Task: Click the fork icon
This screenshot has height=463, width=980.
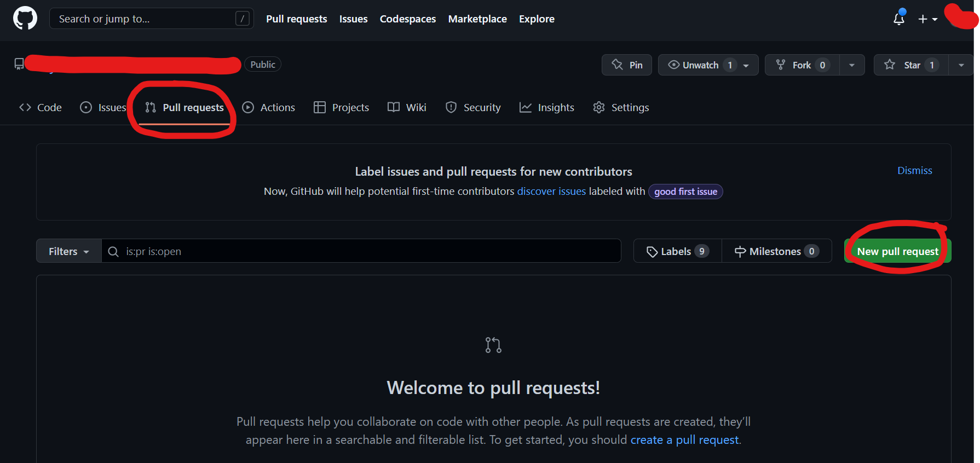Action: tap(781, 65)
